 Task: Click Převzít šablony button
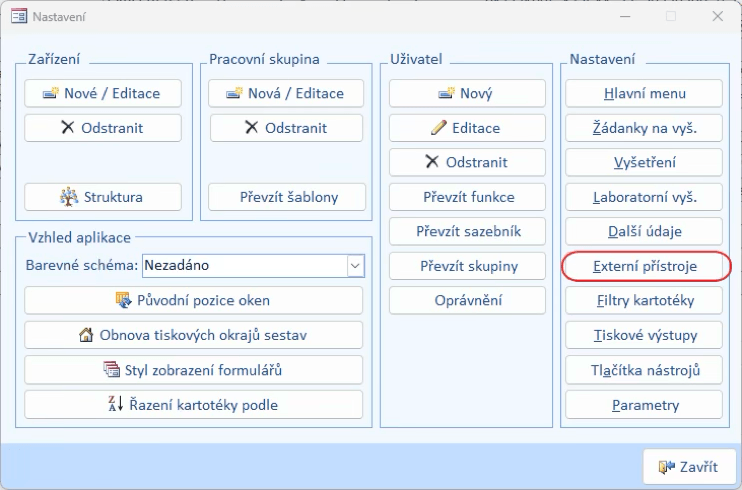288,197
